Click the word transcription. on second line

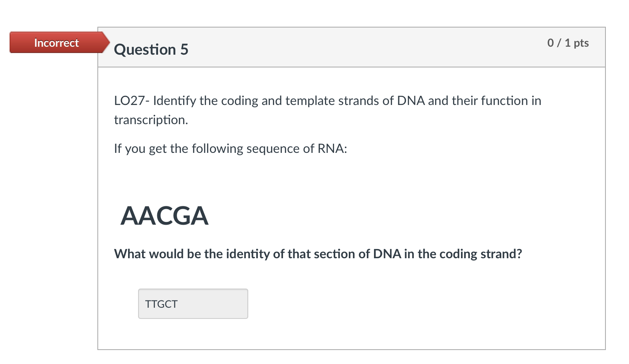click(151, 120)
